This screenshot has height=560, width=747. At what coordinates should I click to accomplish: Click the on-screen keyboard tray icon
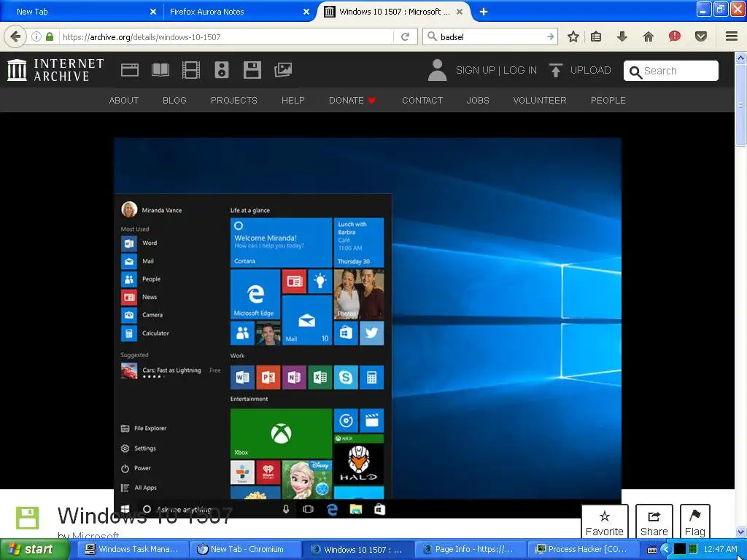click(651, 550)
